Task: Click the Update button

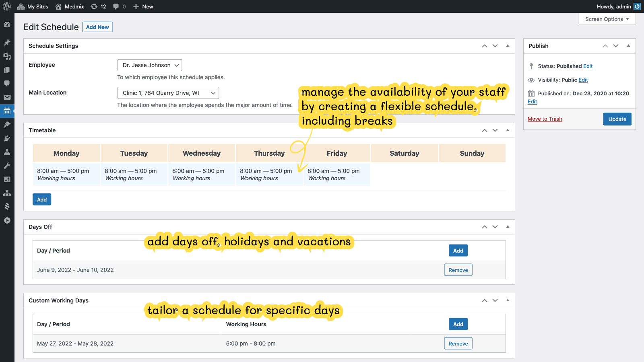Action: coord(617,119)
